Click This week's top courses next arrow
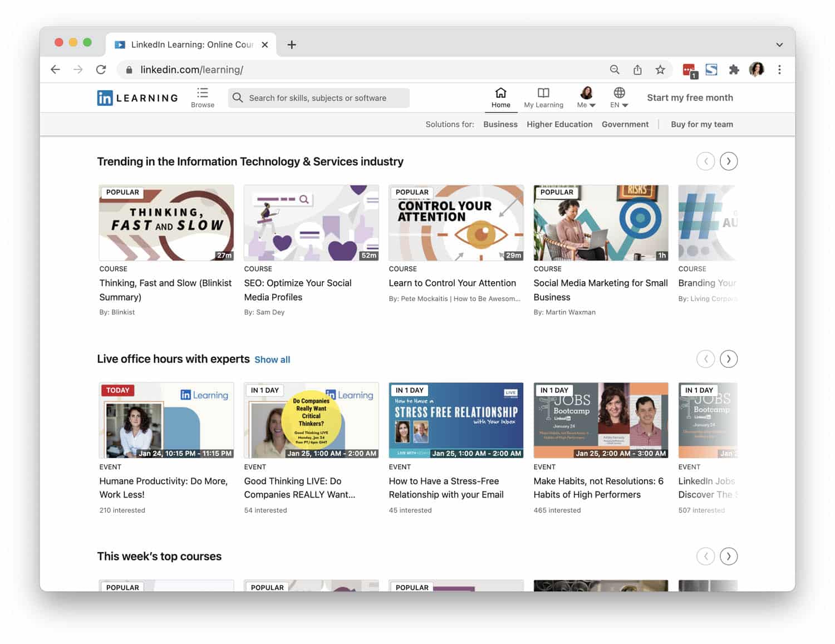 [729, 556]
